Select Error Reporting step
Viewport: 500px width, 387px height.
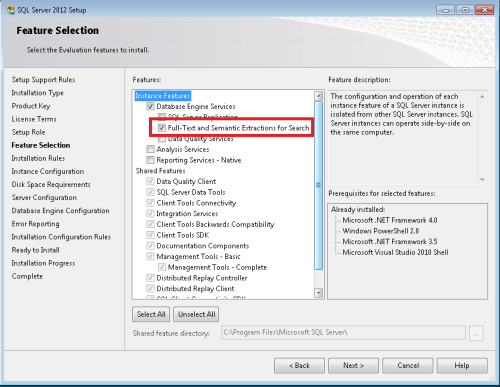tap(35, 224)
